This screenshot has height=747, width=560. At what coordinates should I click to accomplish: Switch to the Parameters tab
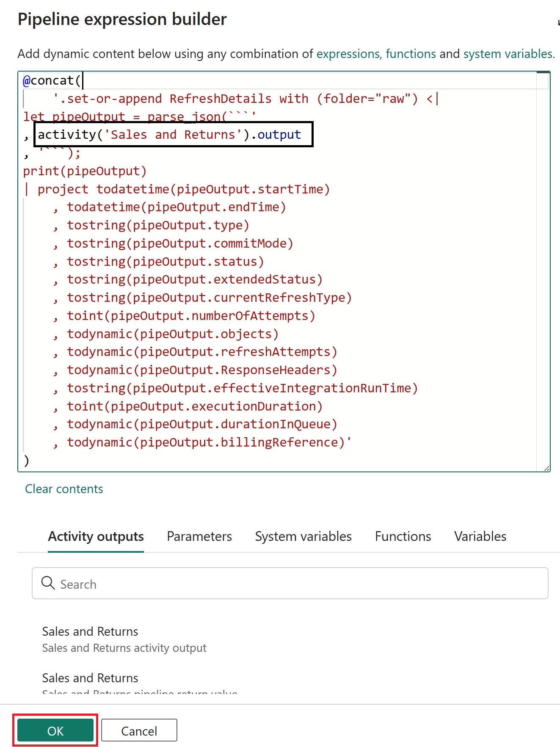click(199, 536)
